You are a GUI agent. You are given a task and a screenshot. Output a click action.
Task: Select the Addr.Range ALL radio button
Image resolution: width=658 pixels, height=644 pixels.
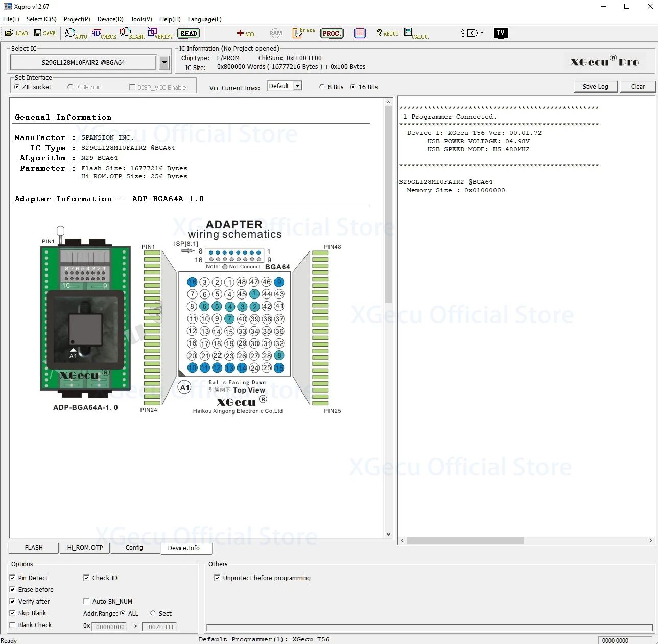point(123,613)
